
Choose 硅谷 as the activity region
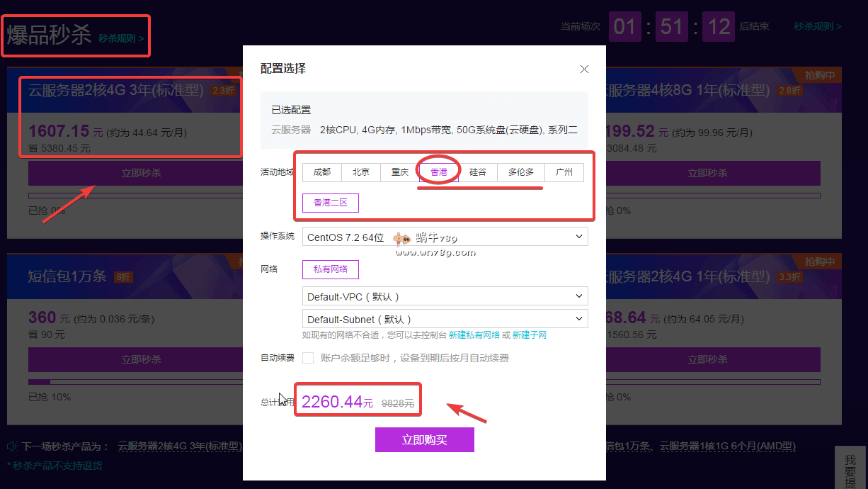[478, 172]
